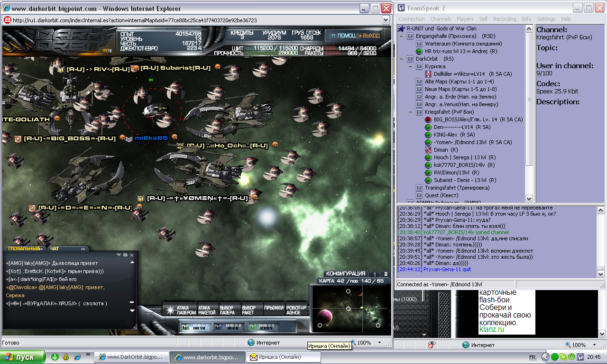This screenshot has width=607, height=364.
Task: Click Subarist - Denis green status icon
Action: click(x=428, y=180)
